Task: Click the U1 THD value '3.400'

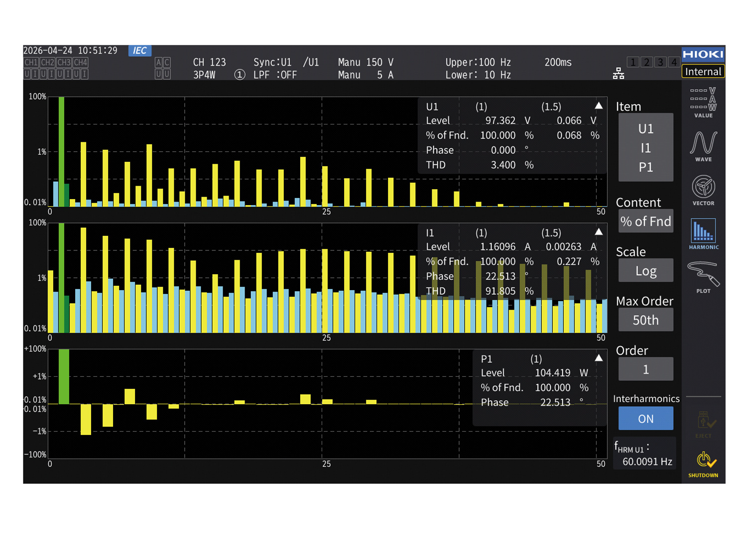Action: 503,165
